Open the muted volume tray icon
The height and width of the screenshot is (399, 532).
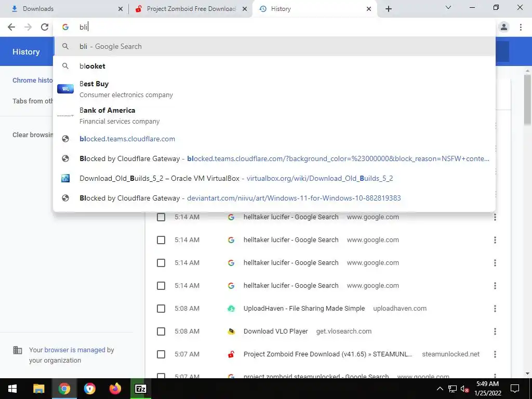464,389
